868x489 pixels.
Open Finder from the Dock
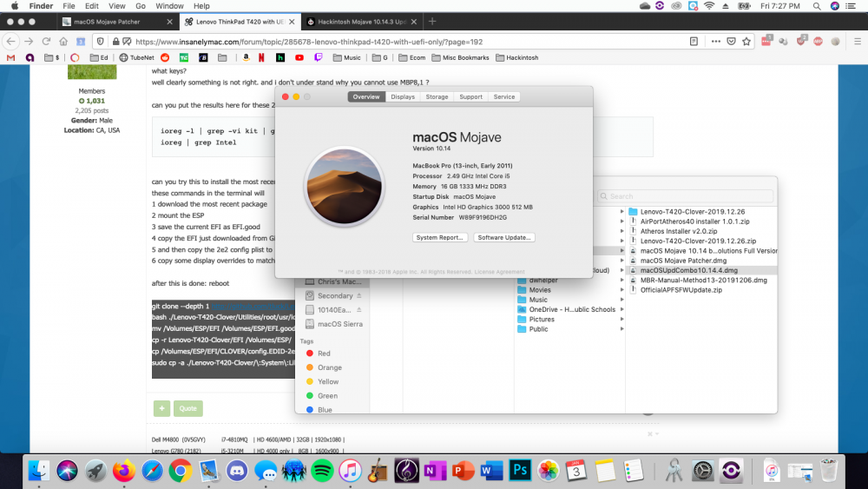39,472
